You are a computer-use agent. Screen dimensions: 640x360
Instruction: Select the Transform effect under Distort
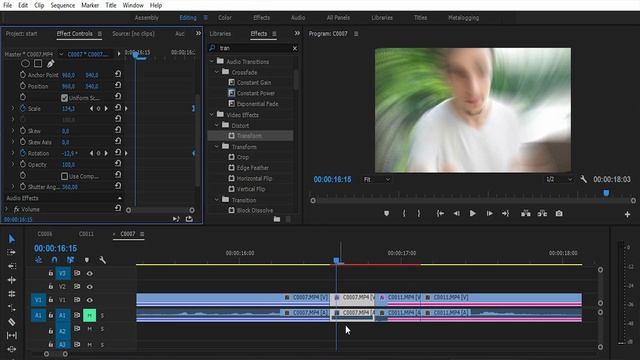coord(250,136)
